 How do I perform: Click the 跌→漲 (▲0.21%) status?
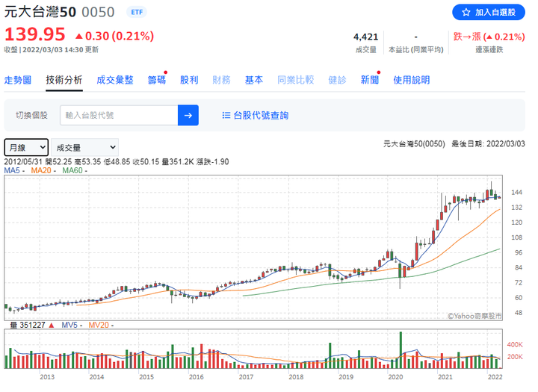point(489,37)
